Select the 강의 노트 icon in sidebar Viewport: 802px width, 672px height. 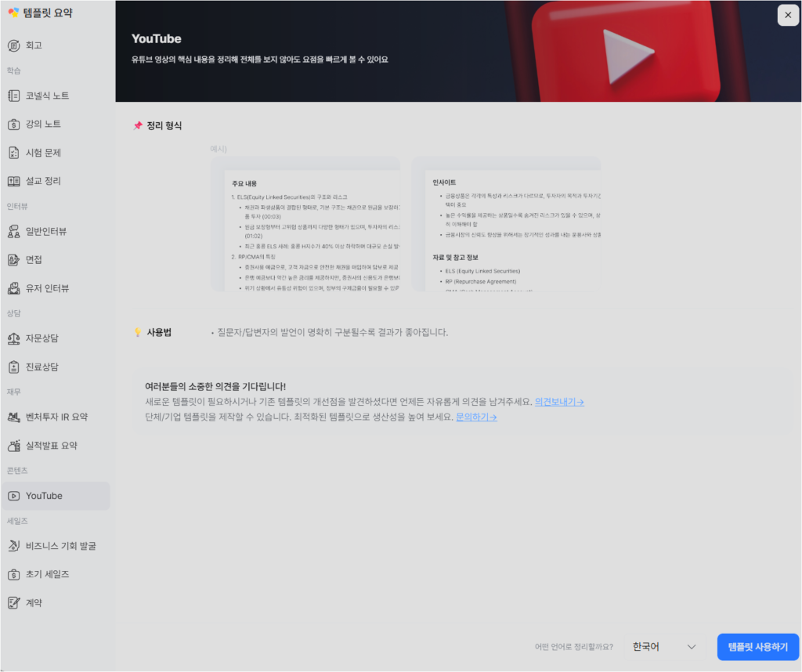15,123
